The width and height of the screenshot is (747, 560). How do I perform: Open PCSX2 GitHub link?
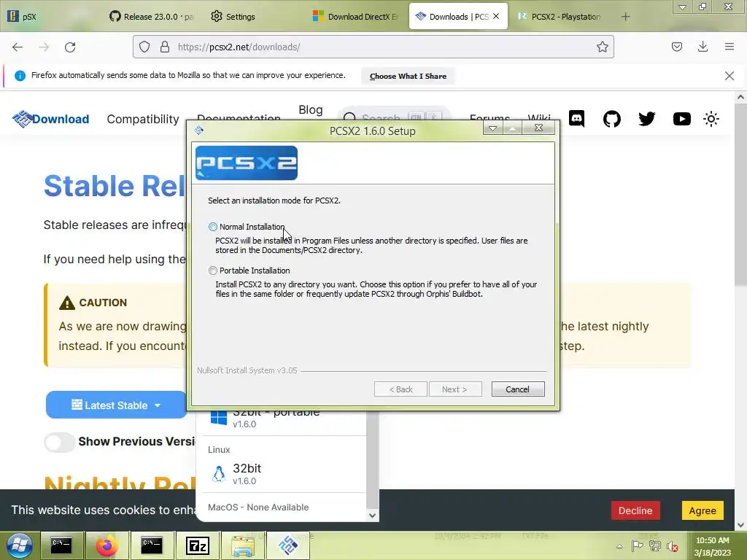(612, 119)
